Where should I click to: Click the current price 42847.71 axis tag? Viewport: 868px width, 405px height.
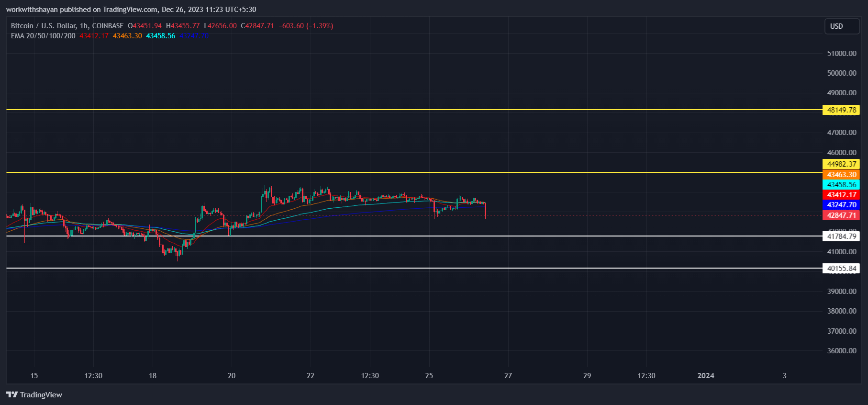[x=841, y=215]
